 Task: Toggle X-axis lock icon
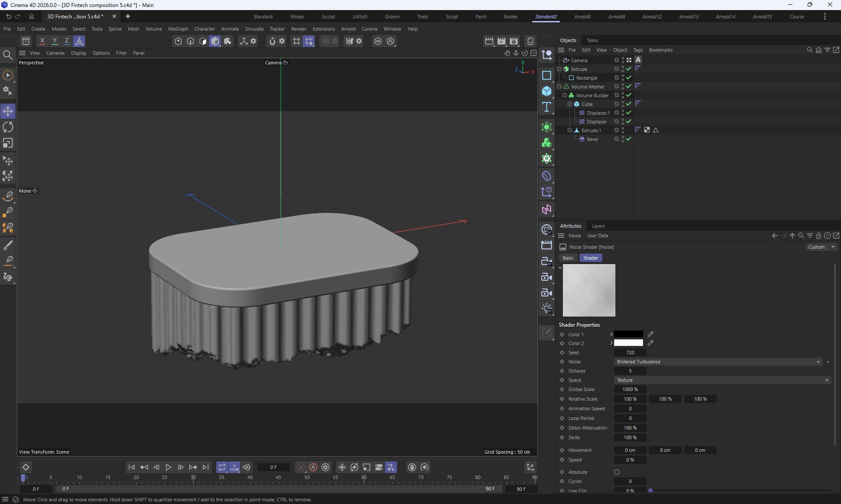42,41
